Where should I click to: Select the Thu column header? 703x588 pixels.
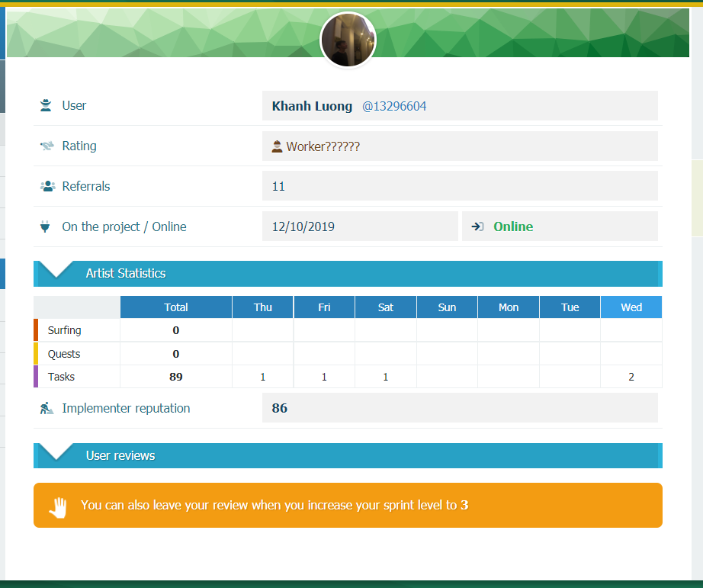263,307
